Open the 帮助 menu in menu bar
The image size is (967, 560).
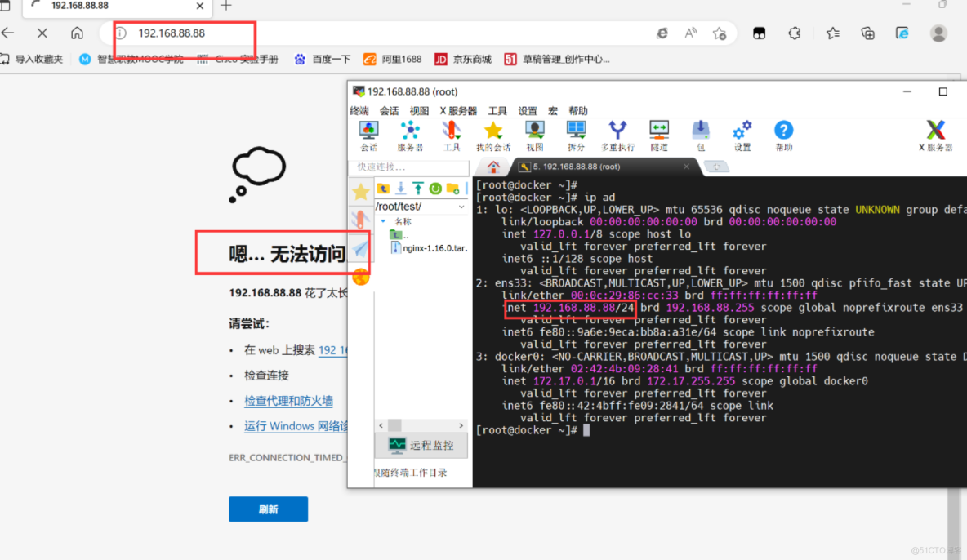coord(578,111)
